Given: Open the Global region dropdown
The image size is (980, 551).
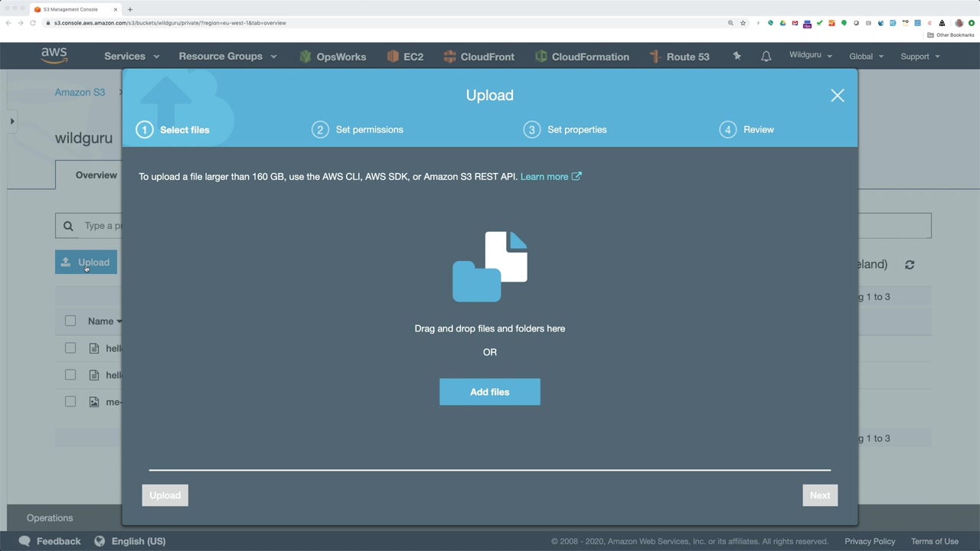Looking at the screenshot, I should pos(866,57).
